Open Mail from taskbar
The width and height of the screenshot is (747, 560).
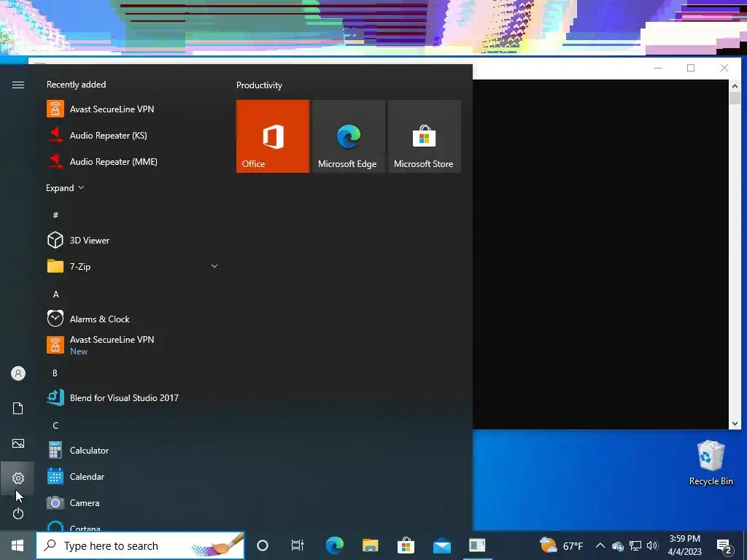tap(441, 545)
